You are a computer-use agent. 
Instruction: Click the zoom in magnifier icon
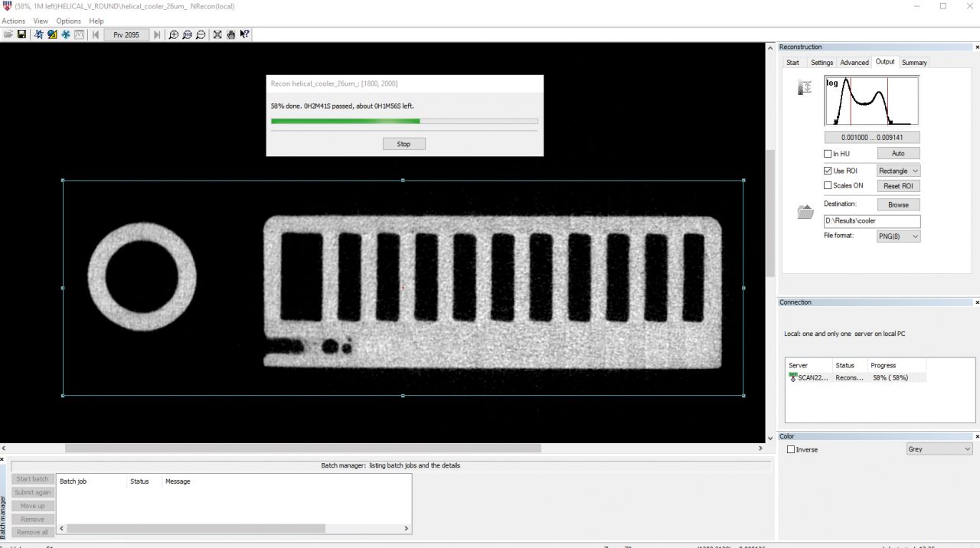(174, 34)
